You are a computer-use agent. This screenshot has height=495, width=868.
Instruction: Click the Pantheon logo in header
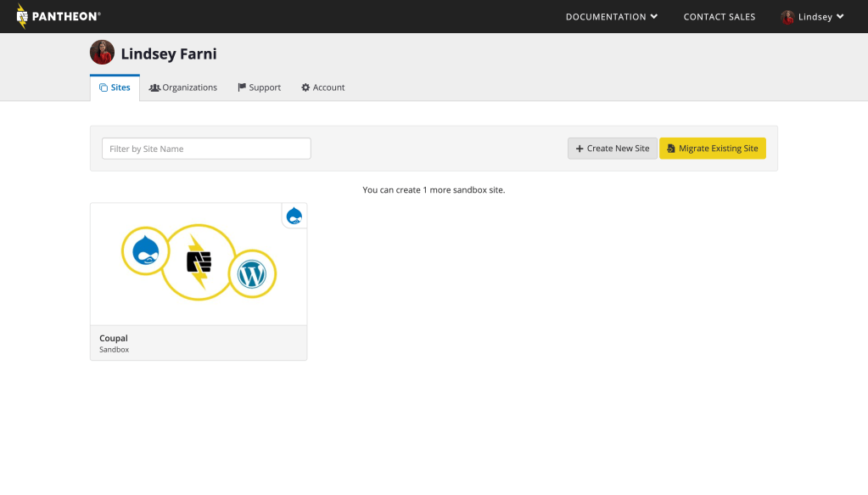[x=58, y=16]
